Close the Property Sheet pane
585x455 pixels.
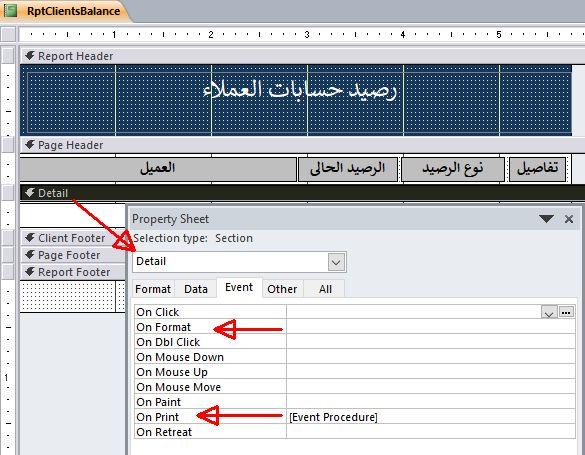tap(569, 219)
